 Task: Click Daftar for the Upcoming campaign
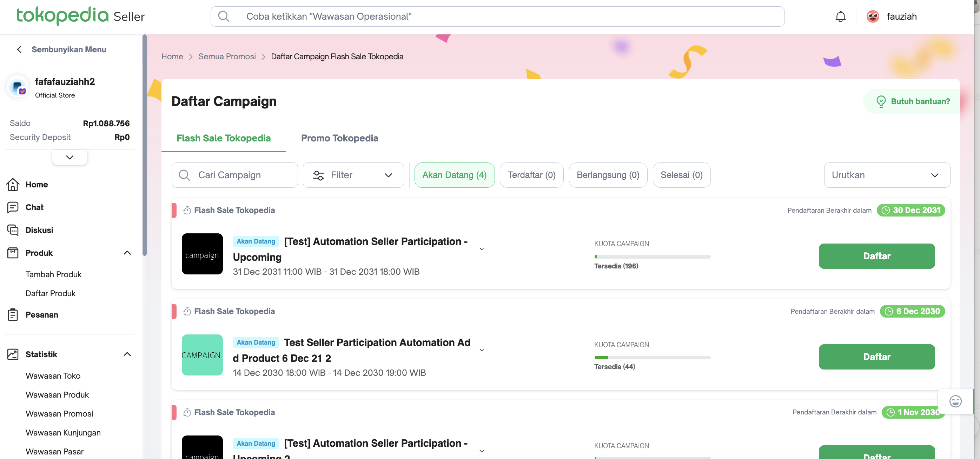pyautogui.click(x=876, y=256)
